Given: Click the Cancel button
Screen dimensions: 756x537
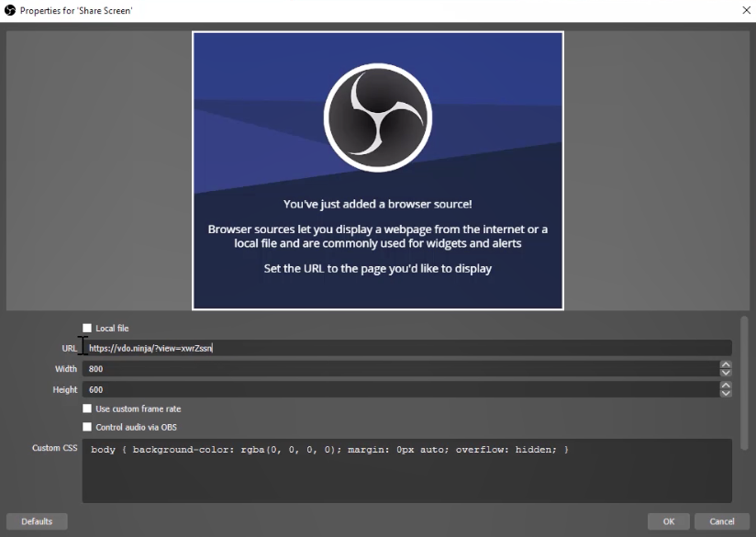Looking at the screenshot, I should [722, 521].
